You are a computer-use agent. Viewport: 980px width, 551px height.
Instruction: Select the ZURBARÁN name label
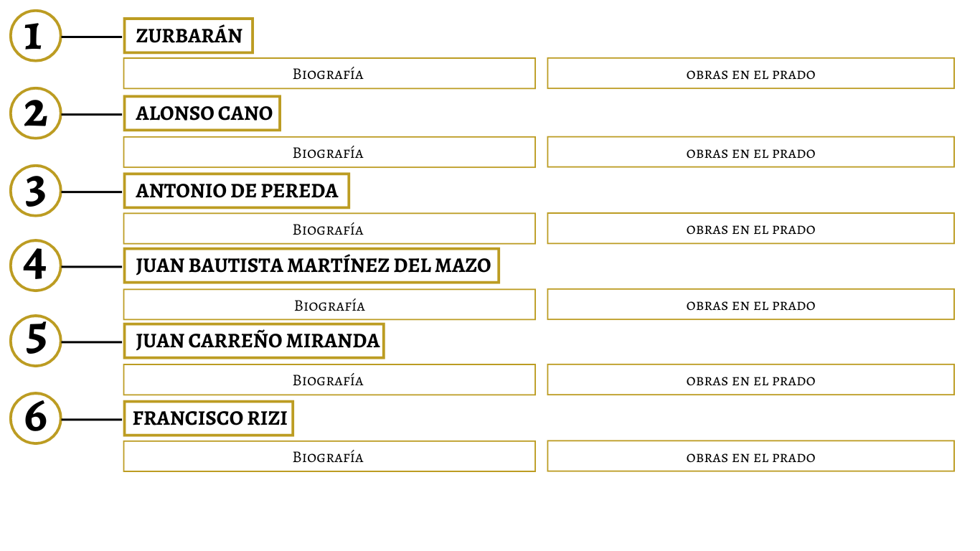(189, 36)
